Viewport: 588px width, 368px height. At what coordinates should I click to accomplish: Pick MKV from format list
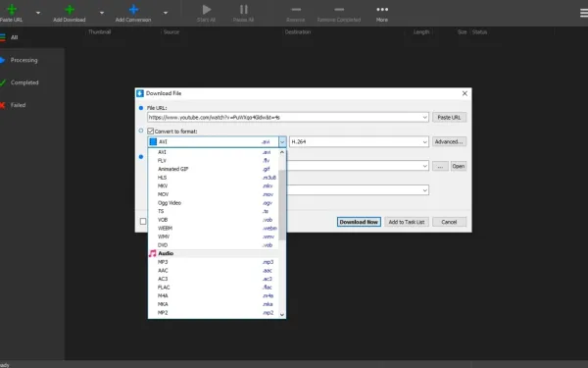click(x=214, y=185)
